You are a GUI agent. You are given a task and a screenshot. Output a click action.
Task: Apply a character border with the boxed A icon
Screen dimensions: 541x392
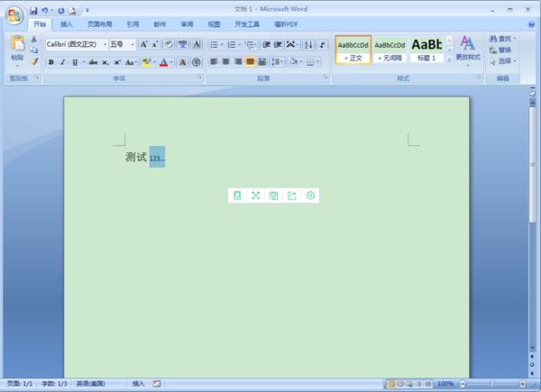197,44
